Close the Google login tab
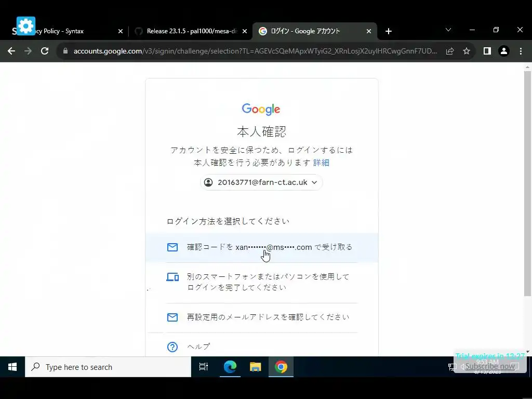Image resolution: width=532 pixels, height=399 pixels. coord(369,31)
